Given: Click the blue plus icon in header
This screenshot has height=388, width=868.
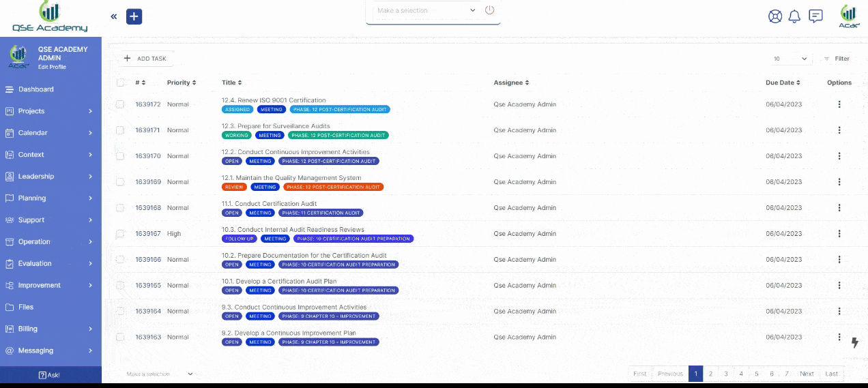Looking at the screenshot, I should 134,16.
